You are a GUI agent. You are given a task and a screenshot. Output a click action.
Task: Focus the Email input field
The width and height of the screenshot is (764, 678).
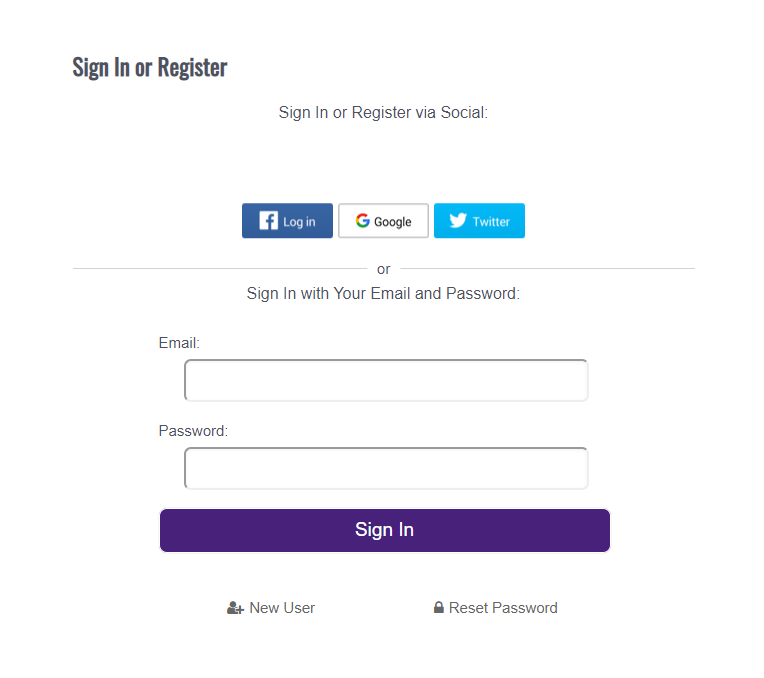click(x=386, y=381)
